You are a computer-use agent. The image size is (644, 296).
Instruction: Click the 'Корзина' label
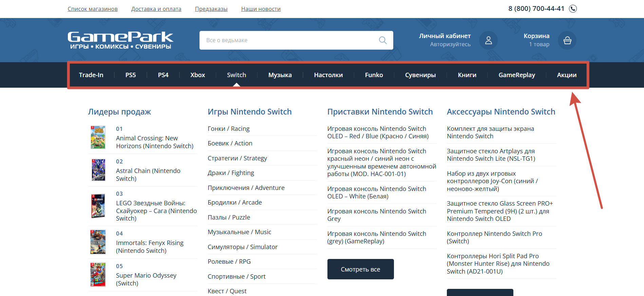536,36
